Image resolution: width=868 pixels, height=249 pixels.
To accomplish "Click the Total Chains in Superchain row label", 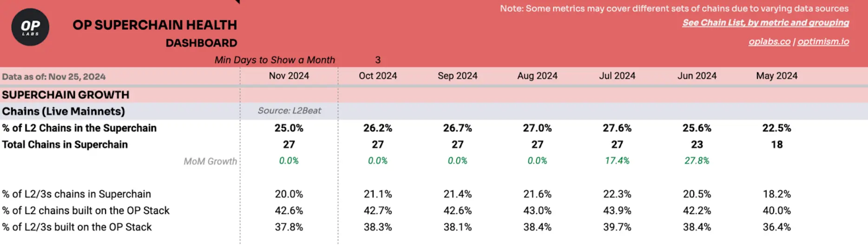I will pyautogui.click(x=65, y=144).
